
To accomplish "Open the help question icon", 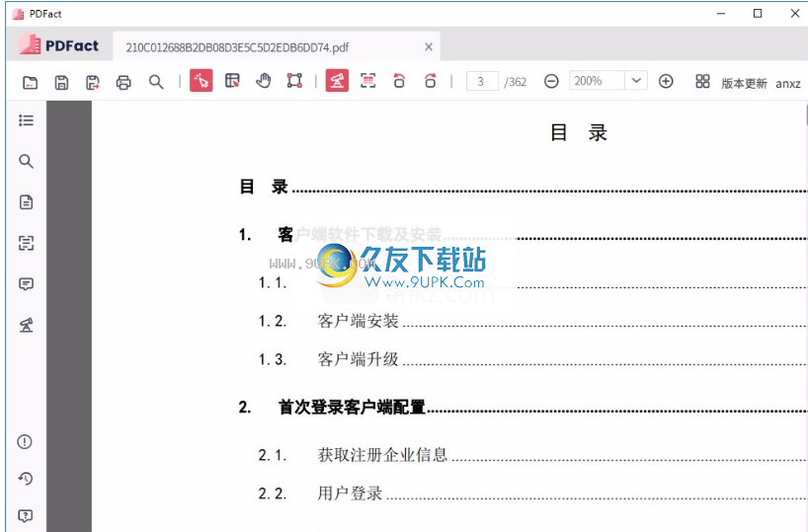I will tap(26, 515).
